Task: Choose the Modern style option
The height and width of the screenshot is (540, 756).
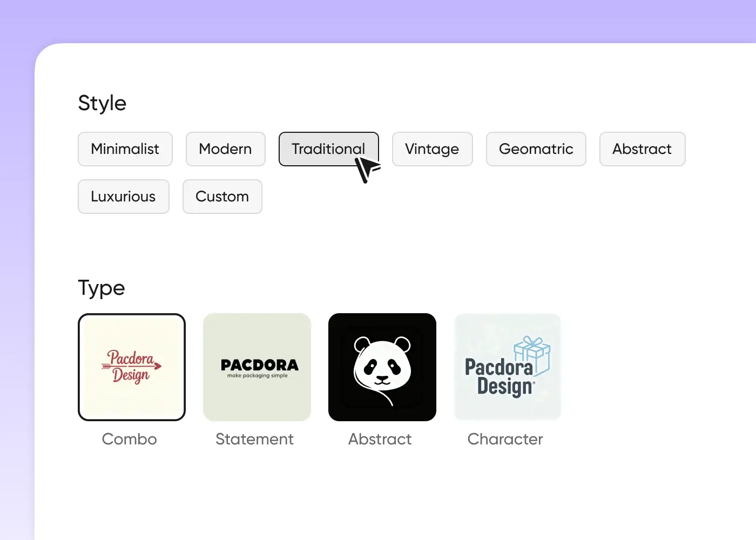Action: [x=225, y=149]
